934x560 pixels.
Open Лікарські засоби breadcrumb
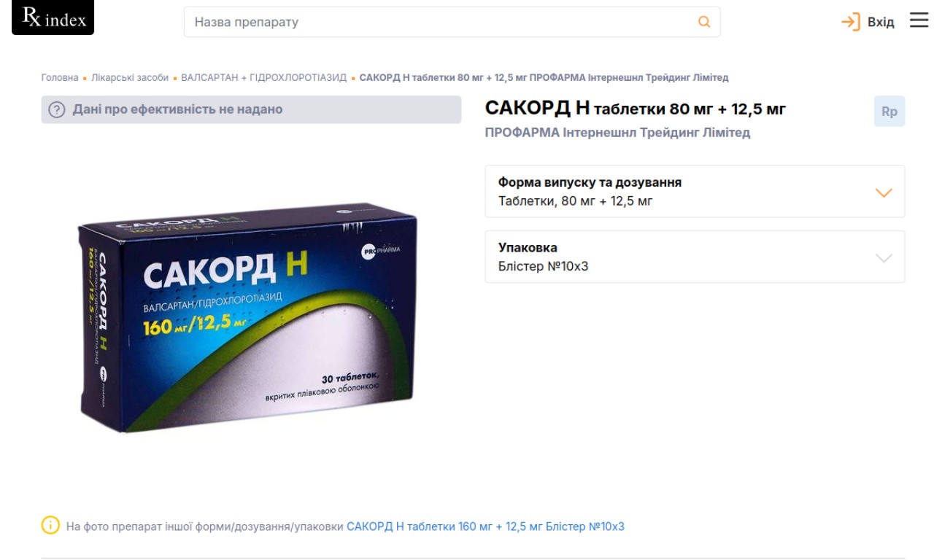pos(129,77)
